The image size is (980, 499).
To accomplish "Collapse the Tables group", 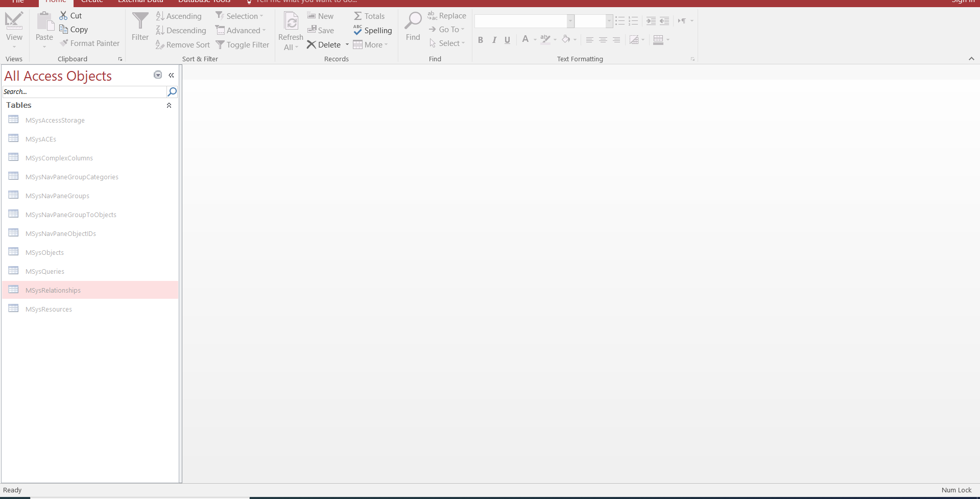I will [169, 105].
